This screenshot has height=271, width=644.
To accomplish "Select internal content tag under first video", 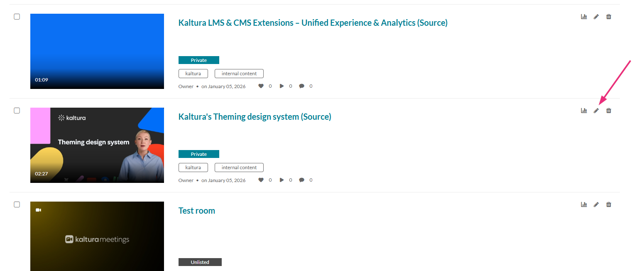I will tap(239, 74).
